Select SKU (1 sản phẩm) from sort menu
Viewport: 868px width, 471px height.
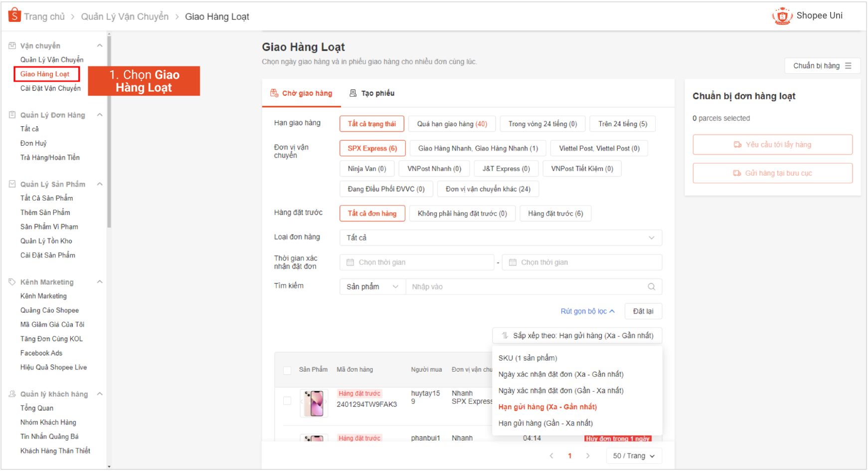[528, 358]
